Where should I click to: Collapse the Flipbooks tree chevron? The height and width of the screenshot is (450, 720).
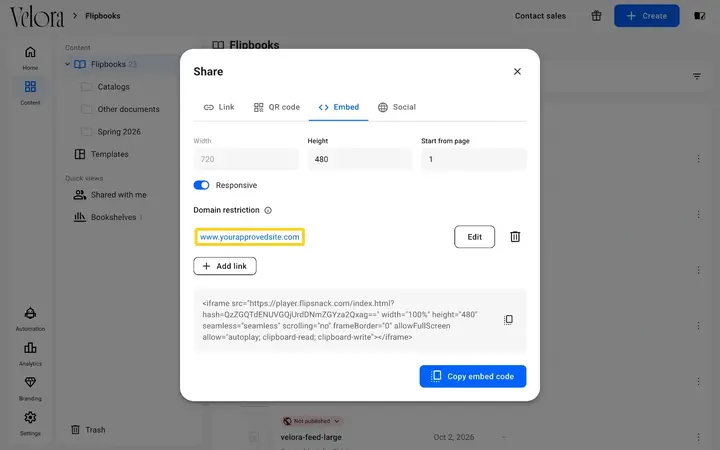(68, 64)
